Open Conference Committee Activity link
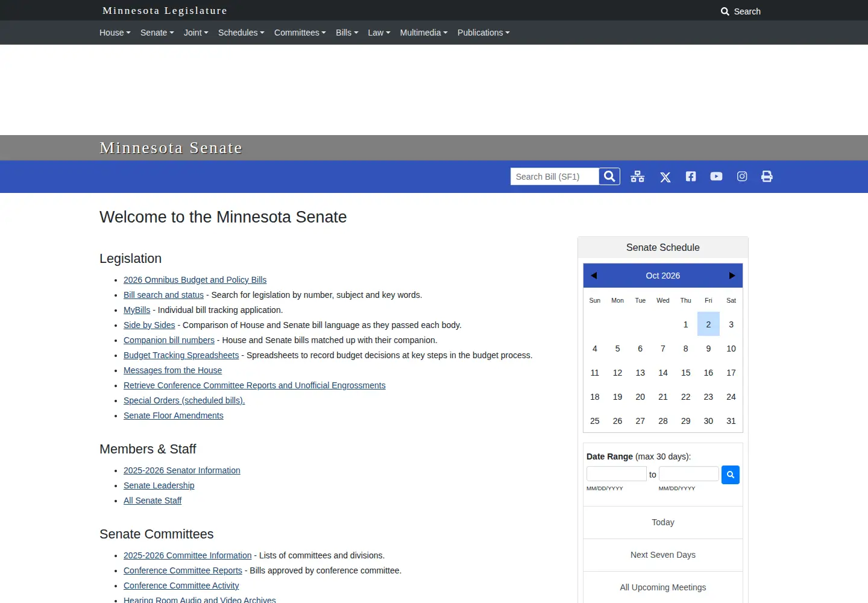 click(x=181, y=586)
